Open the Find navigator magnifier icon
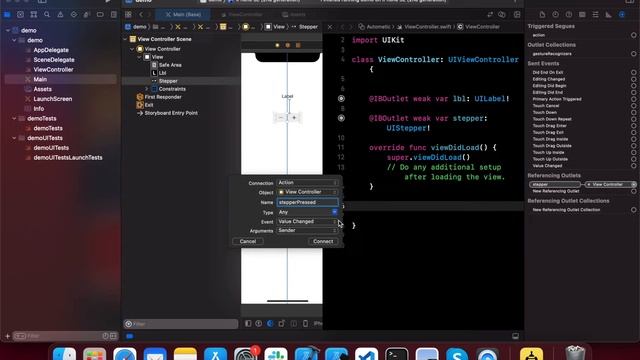Viewport: 640px width, 360px height. [x=47, y=15]
